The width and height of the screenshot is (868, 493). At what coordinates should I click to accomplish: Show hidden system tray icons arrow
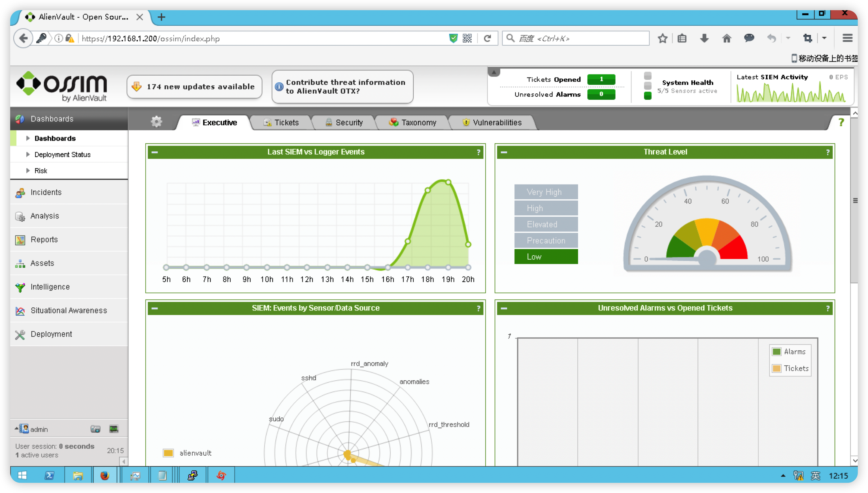[783, 476]
